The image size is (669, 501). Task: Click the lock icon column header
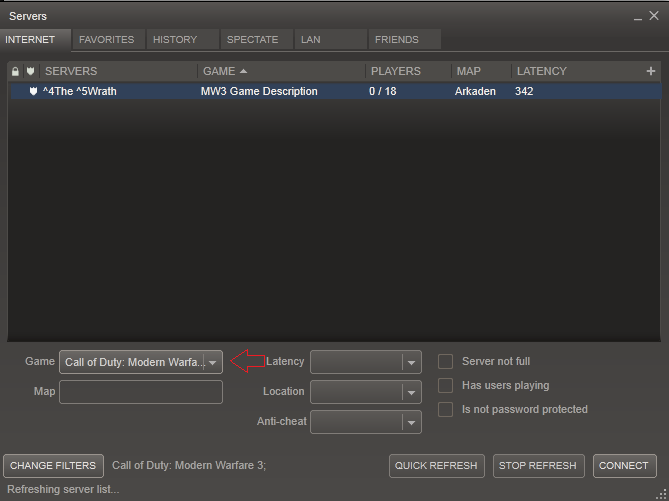[x=15, y=72]
